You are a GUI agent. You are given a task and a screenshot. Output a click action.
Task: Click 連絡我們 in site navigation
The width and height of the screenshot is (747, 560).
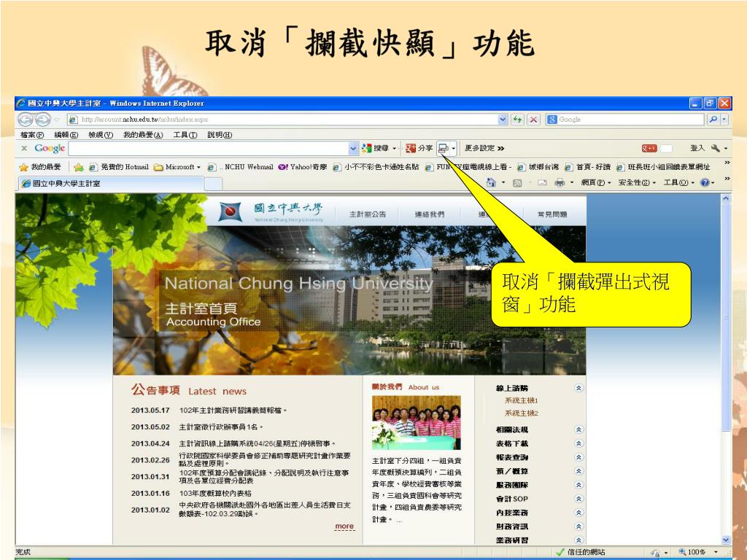click(x=429, y=215)
